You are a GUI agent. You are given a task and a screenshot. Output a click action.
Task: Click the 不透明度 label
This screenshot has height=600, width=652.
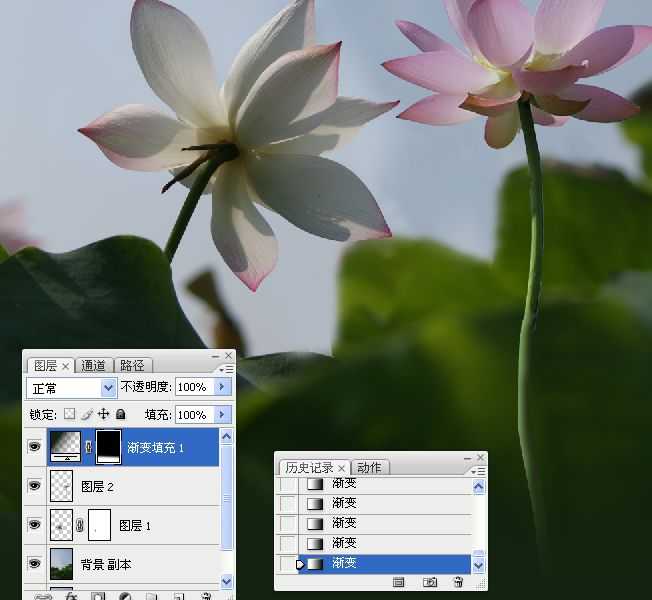[x=146, y=387]
